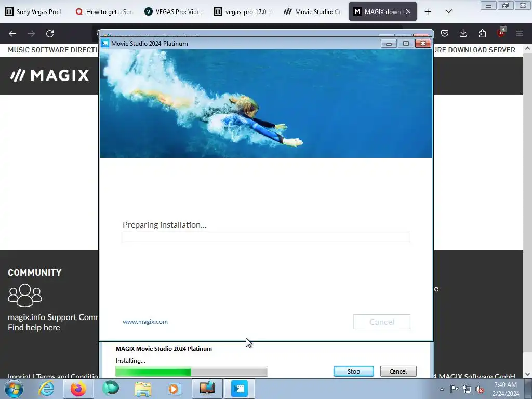The width and height of the screenshot is (532, 399).
Task: Open the Action Center flag icon
Action: [x=454, y=389]
